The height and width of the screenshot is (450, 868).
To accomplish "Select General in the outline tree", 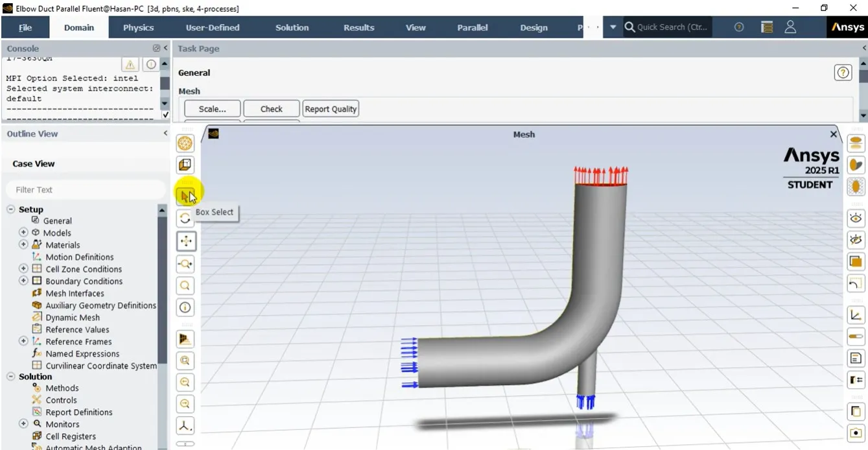I will (x=57, y=221).
